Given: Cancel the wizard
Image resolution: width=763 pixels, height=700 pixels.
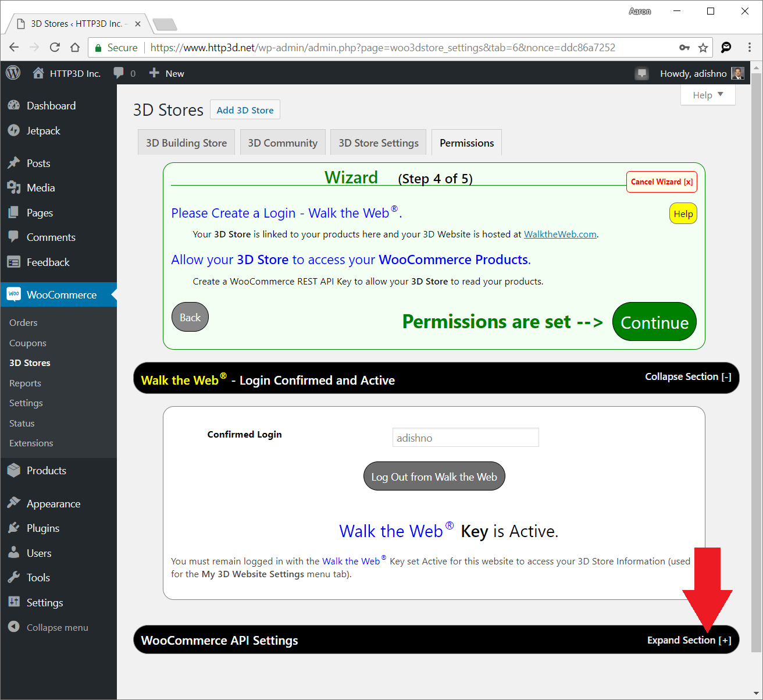Looking at the screenshot, I should [662, 182].
